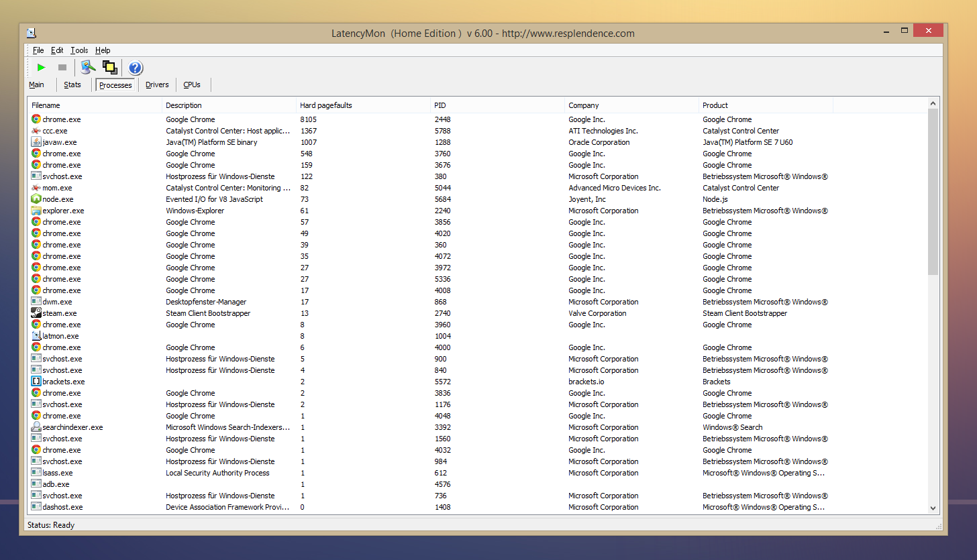977x560 pixels.
Task: Sort by the Product column header
Action: coord(766,105)
